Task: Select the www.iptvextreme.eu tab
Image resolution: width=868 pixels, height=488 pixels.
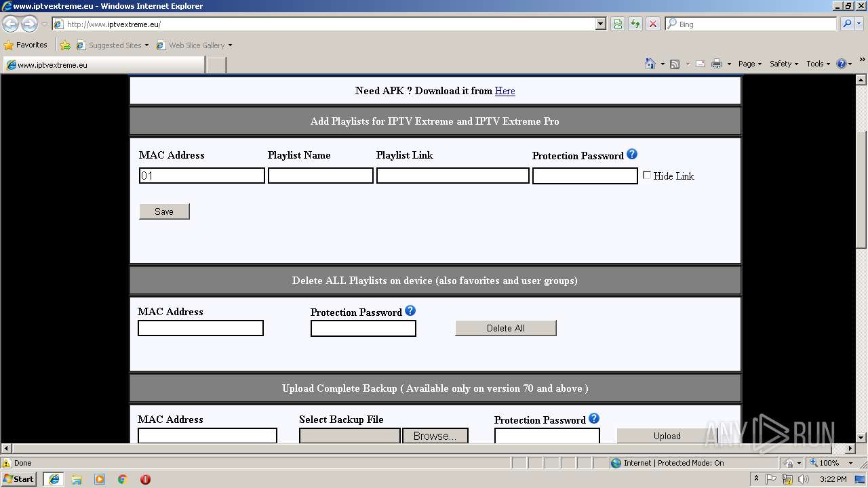Action: pos(104,65)
